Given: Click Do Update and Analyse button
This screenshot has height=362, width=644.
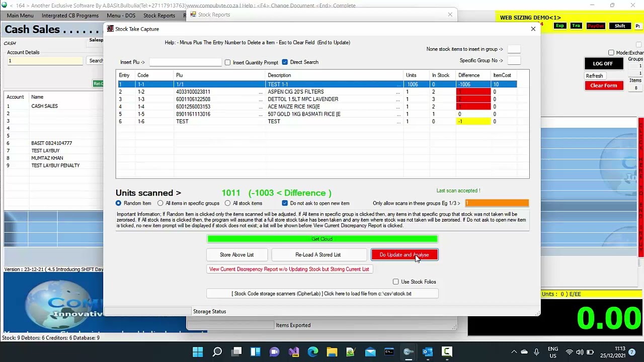Looking at the screenshot, I should pos(405,255).
